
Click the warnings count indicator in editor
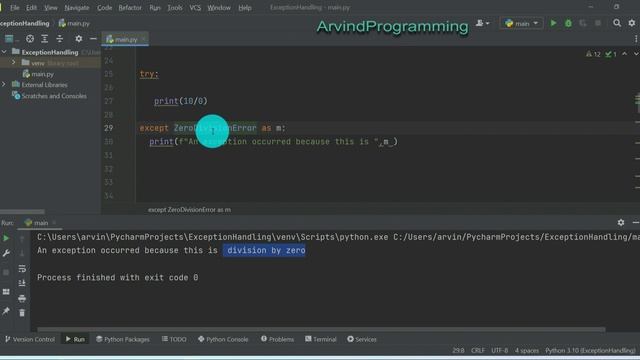(593, 54)
